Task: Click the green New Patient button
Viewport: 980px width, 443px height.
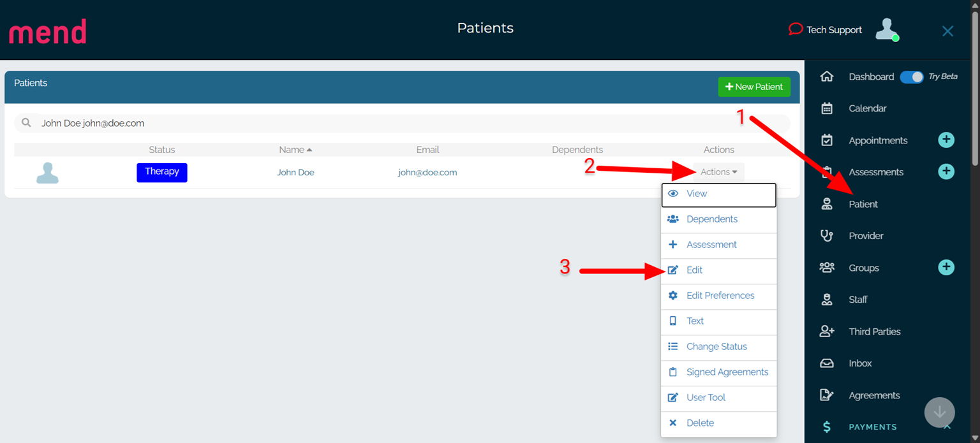Action: (x=754, y=87)
